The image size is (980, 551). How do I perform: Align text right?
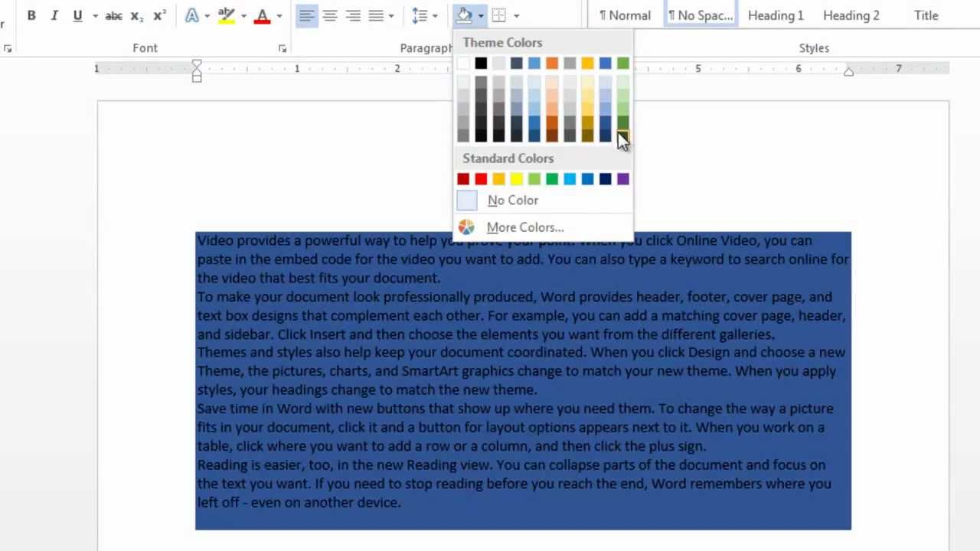click(353, 15)
